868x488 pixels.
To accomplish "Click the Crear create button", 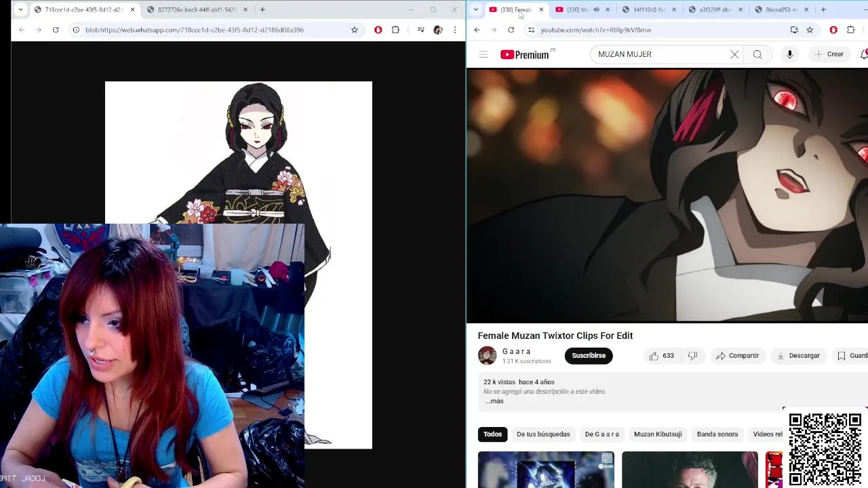I will [829, 54].
